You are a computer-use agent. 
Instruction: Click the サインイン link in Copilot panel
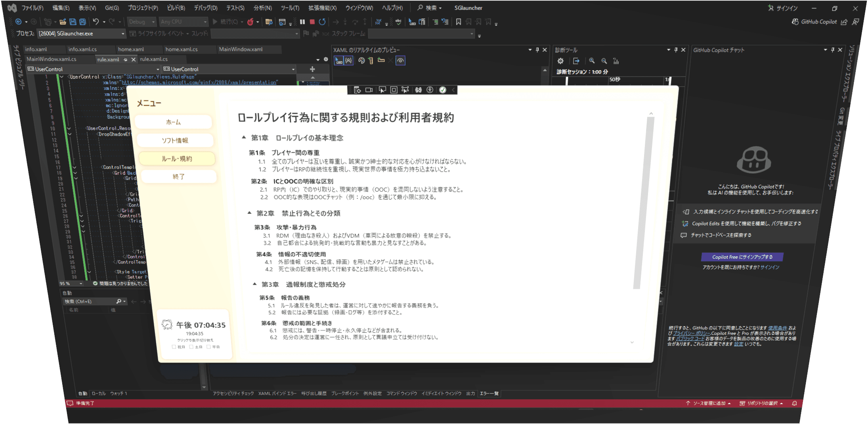pyautogui.click(x=770, y=267)
